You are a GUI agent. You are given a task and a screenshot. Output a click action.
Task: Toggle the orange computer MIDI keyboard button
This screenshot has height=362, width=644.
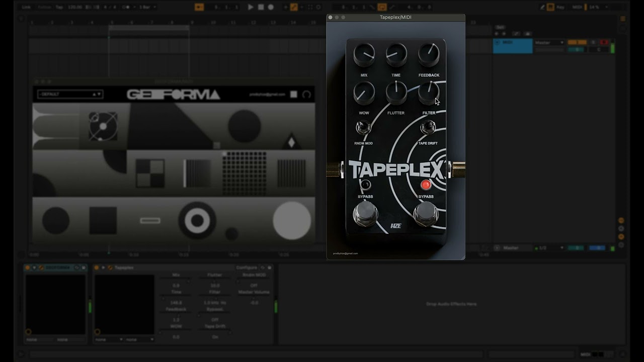pyautogui.click(x=550, y=7)
